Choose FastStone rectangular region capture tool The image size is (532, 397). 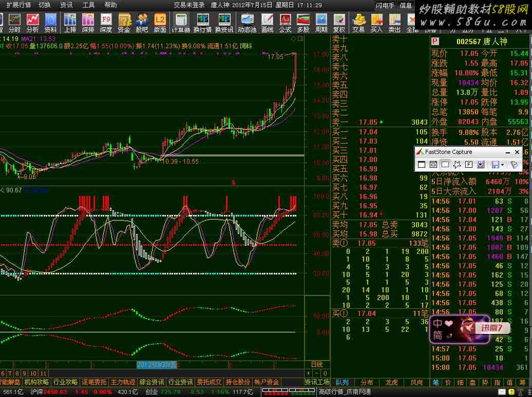point(445,165)
